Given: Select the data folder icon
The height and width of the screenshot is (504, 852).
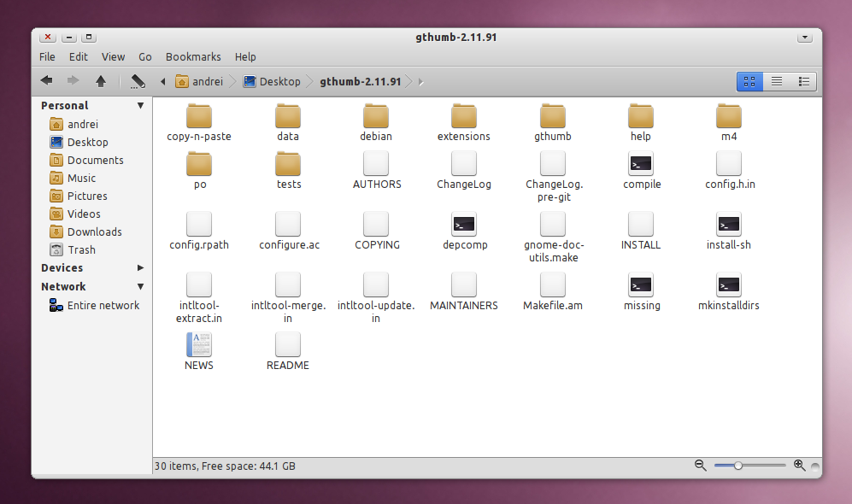Looking at the screenshot, I should pyautogui.click(x=288, y=115).
